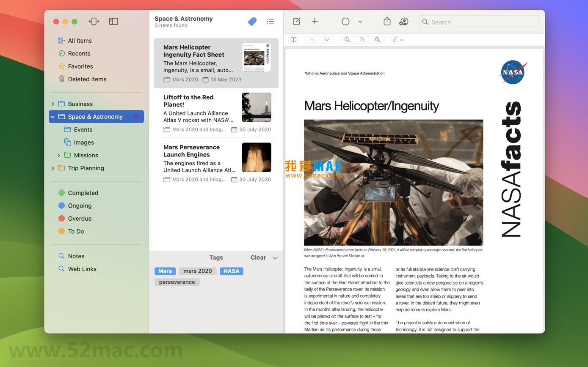Select the Ongoing label
The image size is (588, 367).
(80, 205)
